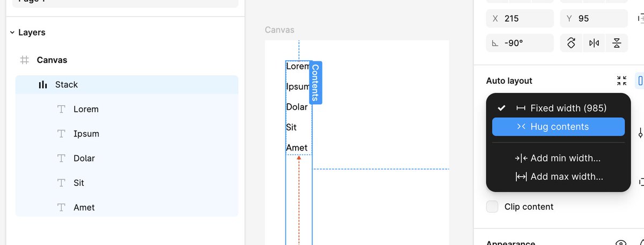The width and height of the screenshot is (644, 245).
Task: Edit the rotation field -90°
Action: tap(520, 43)
